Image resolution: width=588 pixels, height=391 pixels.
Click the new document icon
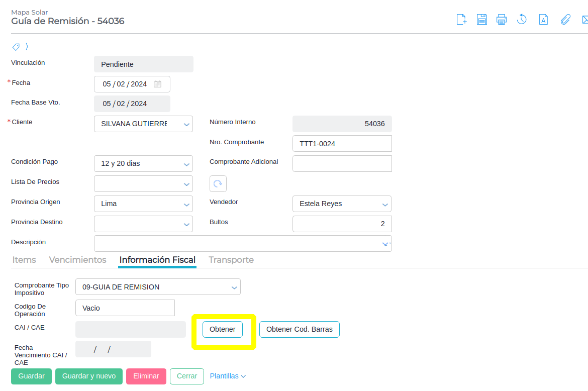[461, 20]
